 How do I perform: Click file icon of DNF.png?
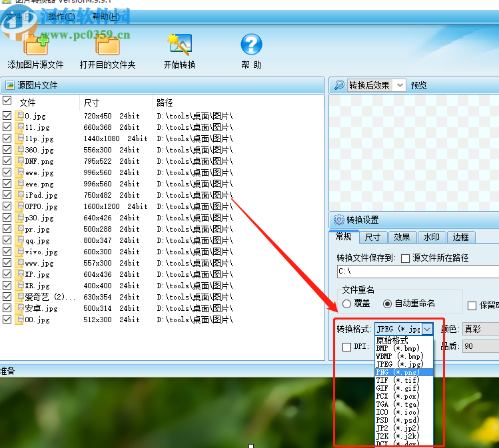pyautogui.click(x=21, y=161)
